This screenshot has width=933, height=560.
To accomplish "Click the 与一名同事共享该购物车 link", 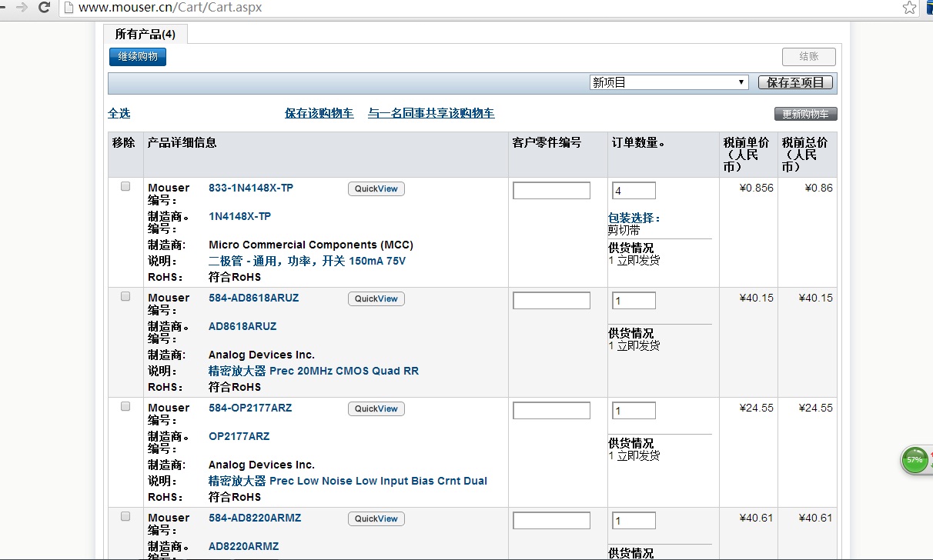I will click(x=431, y=113).
